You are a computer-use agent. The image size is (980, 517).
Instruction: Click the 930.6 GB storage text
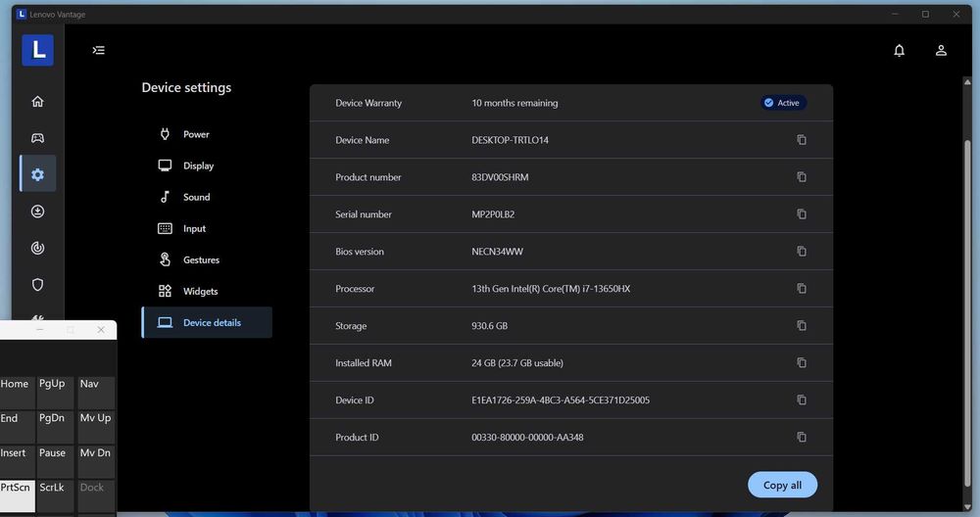489,325
